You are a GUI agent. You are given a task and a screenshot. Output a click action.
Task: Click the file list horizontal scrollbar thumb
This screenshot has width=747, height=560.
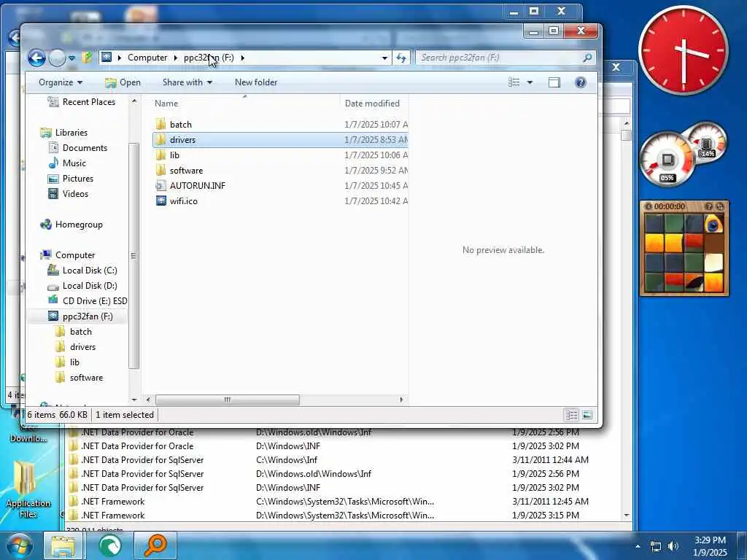228,400
